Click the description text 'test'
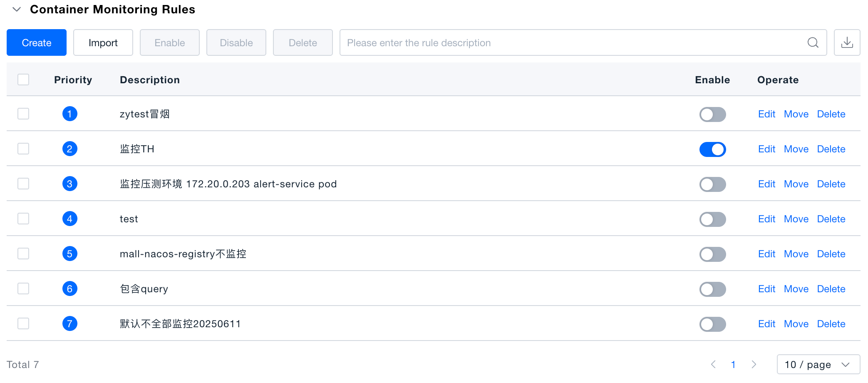The height and width of the screenshot is (383, 868). click(x=129, y=219)
